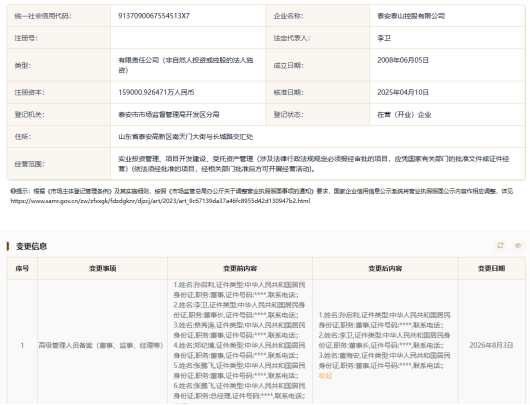Click the 序号 column header
Screen dimensions: 530x405
22,268
